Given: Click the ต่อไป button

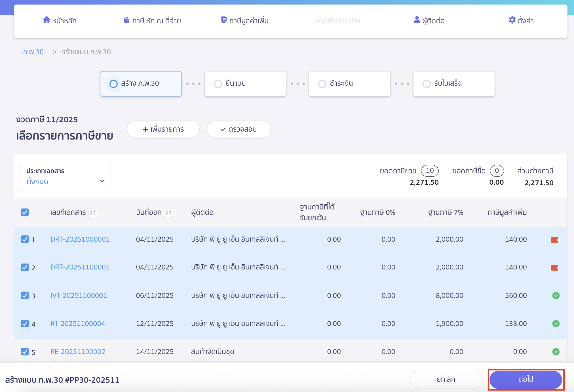Looking at the screenshot, I should [526, 380].
